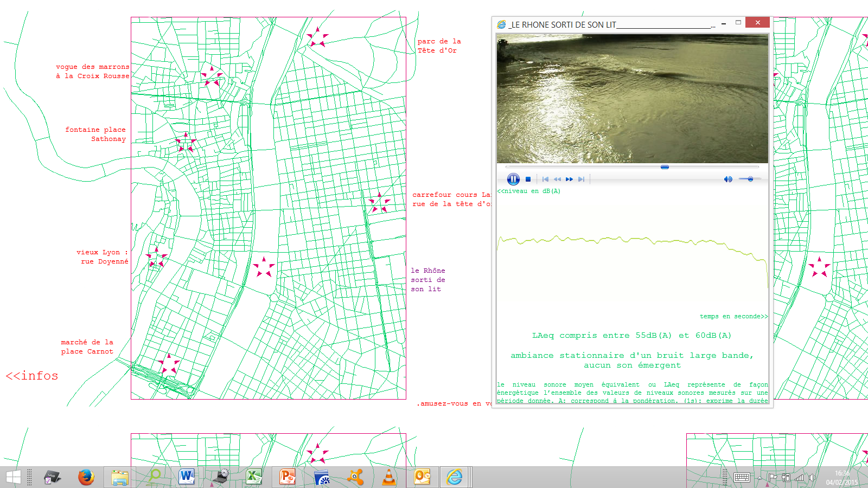Viewport: 868px width, 488px height.
Task: Click the star marker for parc de la Tête d'Or
Action: tap(317, 37)
